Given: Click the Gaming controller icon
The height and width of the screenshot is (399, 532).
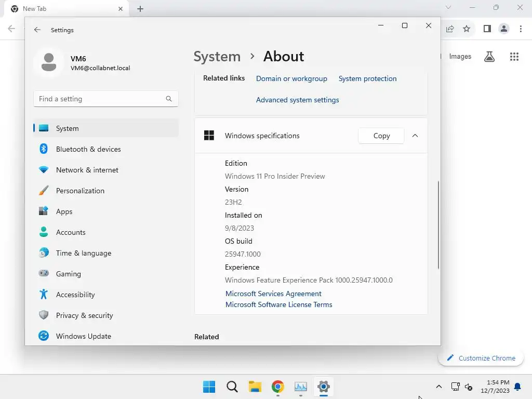Looking at the screenshot, I should pos(44,273).
